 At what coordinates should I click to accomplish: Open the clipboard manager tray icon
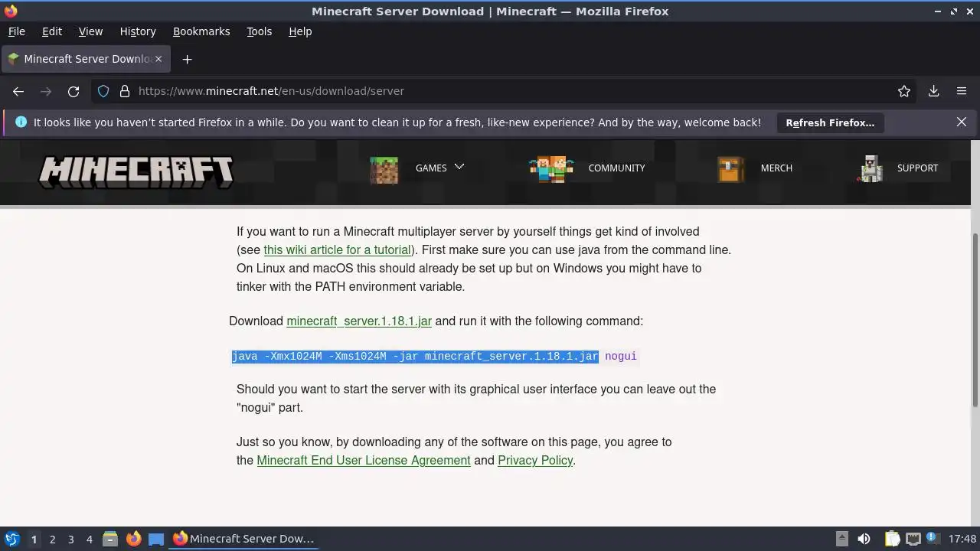point(892,539)
